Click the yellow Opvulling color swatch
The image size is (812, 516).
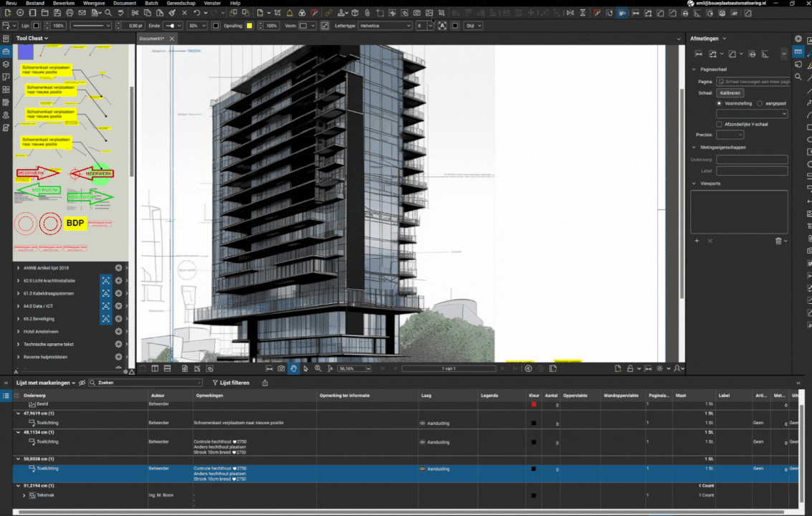(x=249, y=26)
